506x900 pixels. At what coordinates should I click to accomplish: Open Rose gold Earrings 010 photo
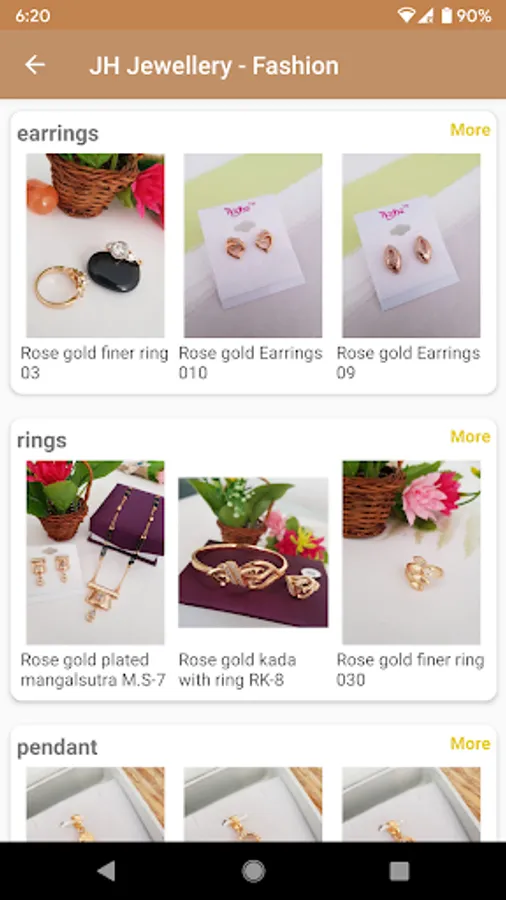click(x=253, y=245)
